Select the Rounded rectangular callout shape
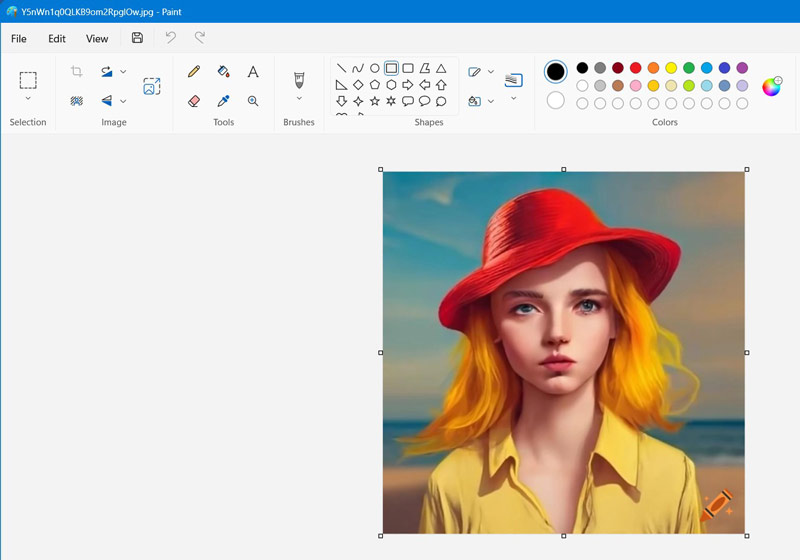This screenshot has height=560, width=800. tap(408, 101)
